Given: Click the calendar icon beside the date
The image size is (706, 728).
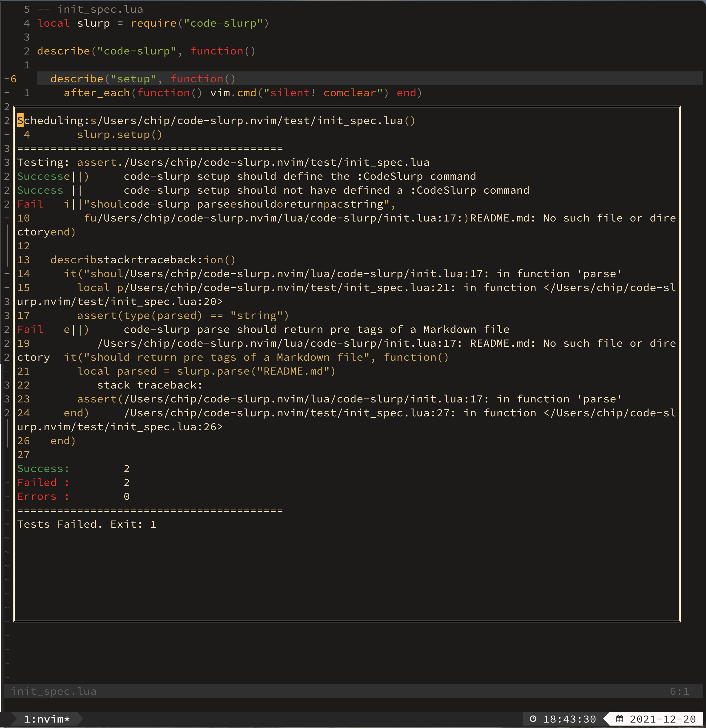Looking at the screenshot, I should click(620, 719).
